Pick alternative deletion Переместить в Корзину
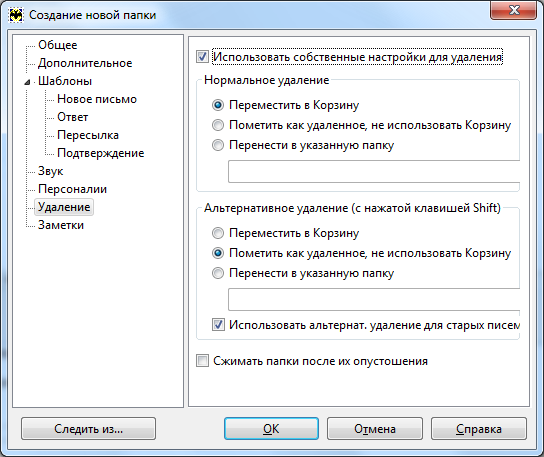Screen dimensions: 544x457 tap(218, 233)
